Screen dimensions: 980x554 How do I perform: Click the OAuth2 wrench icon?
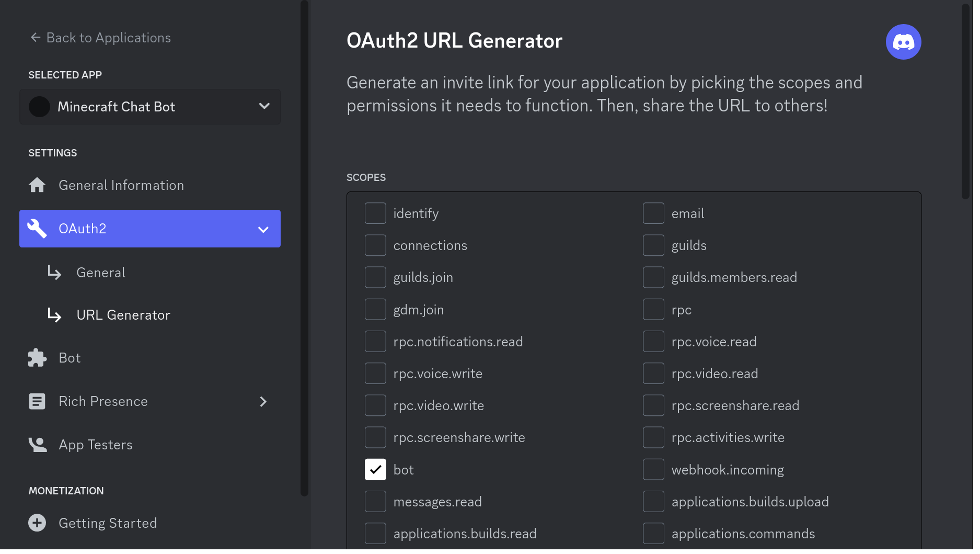[x=37, y=228]
